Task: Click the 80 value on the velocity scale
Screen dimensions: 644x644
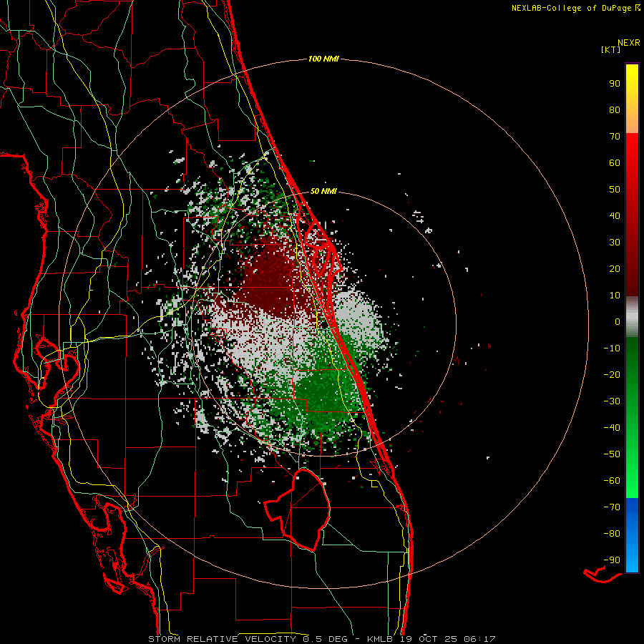Action: click(615, 109)
